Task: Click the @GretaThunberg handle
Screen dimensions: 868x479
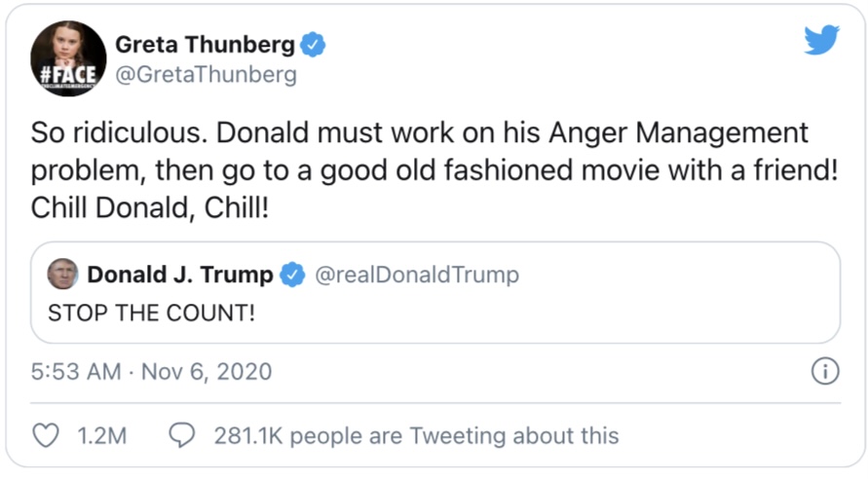Action: point(206,75)
